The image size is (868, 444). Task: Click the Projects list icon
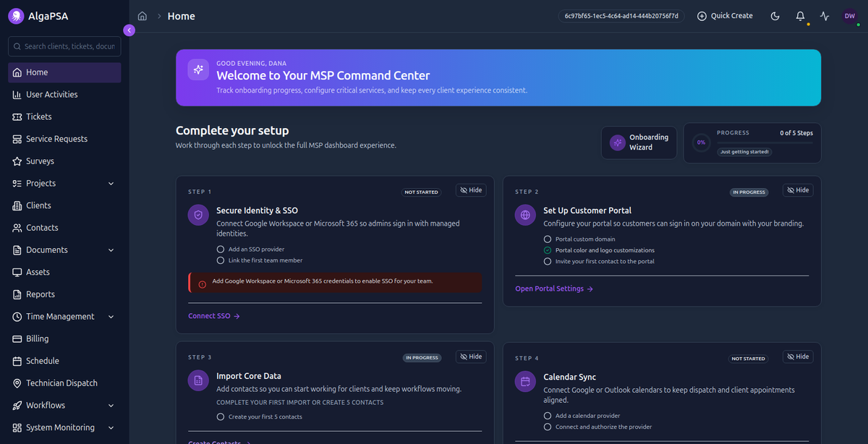[17, 184]
